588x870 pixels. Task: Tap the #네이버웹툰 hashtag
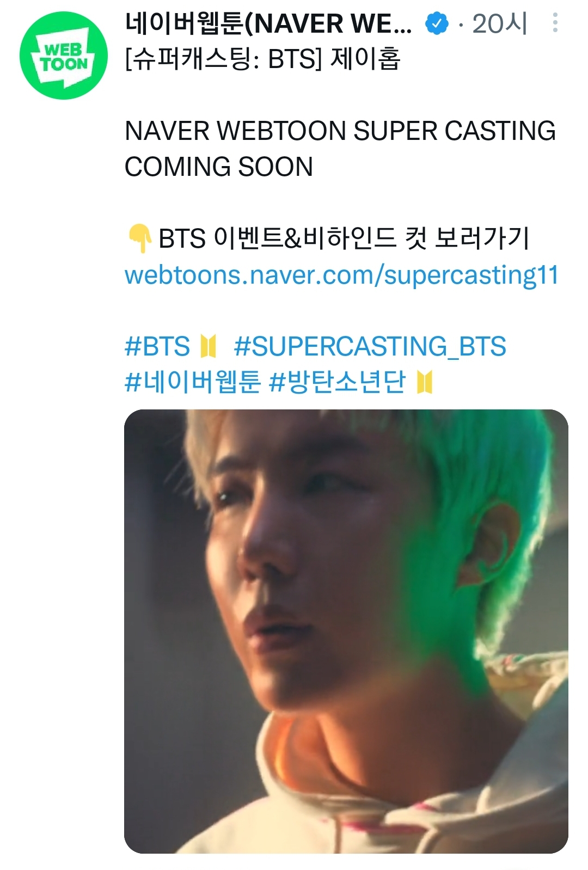click(193, 382)
